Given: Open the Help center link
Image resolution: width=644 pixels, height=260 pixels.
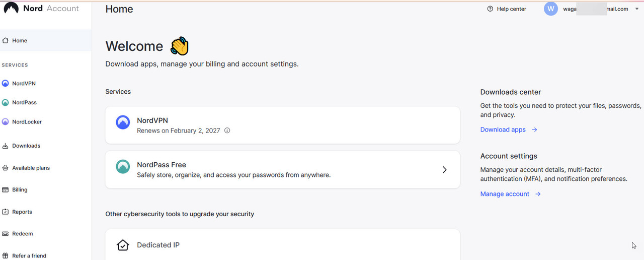Looking at the screenshot, I should (507, 9).
